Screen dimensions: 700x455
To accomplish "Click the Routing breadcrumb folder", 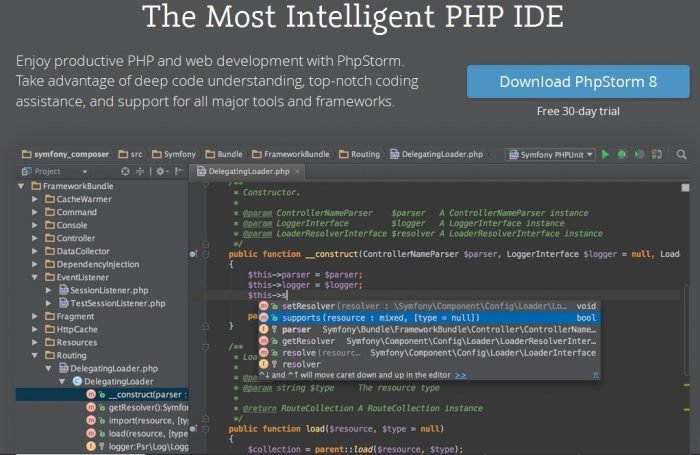I will coord(359,154).
